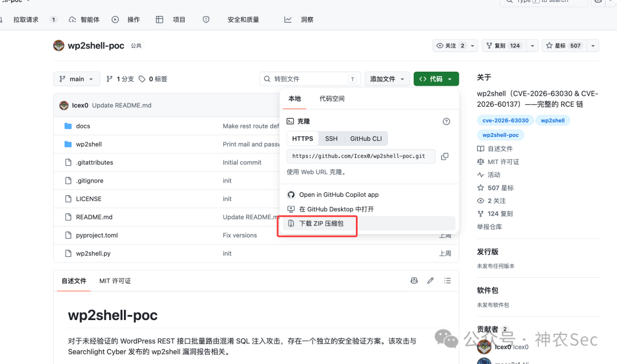Open the wp2shell topic tag
The image size is (617, 364).
click(552, 120)
